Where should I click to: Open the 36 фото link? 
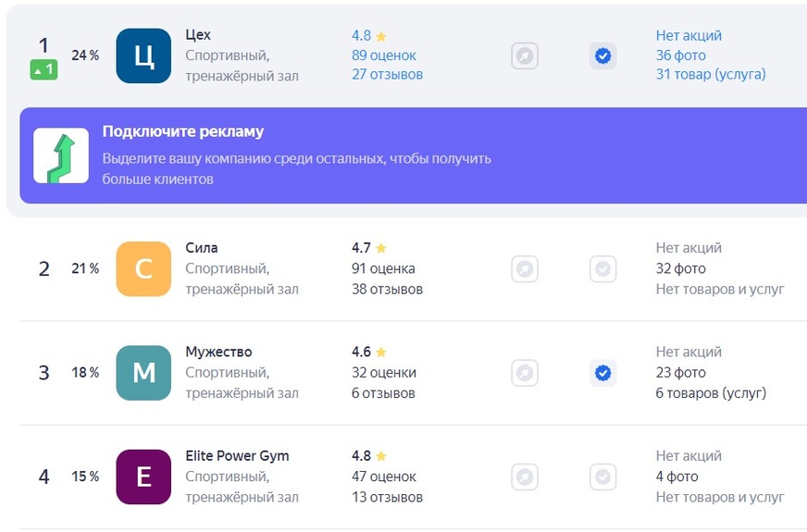[680, 56]
